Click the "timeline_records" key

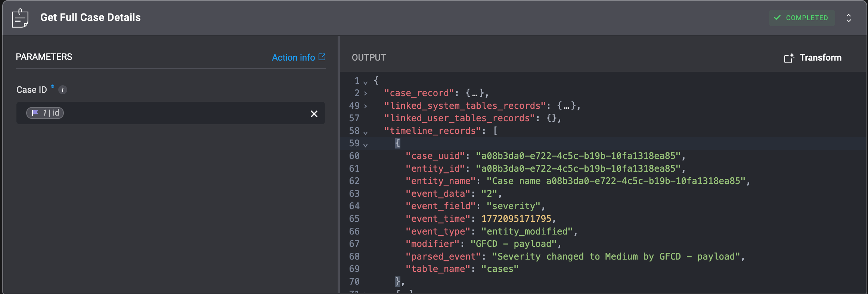click(433, 131)
